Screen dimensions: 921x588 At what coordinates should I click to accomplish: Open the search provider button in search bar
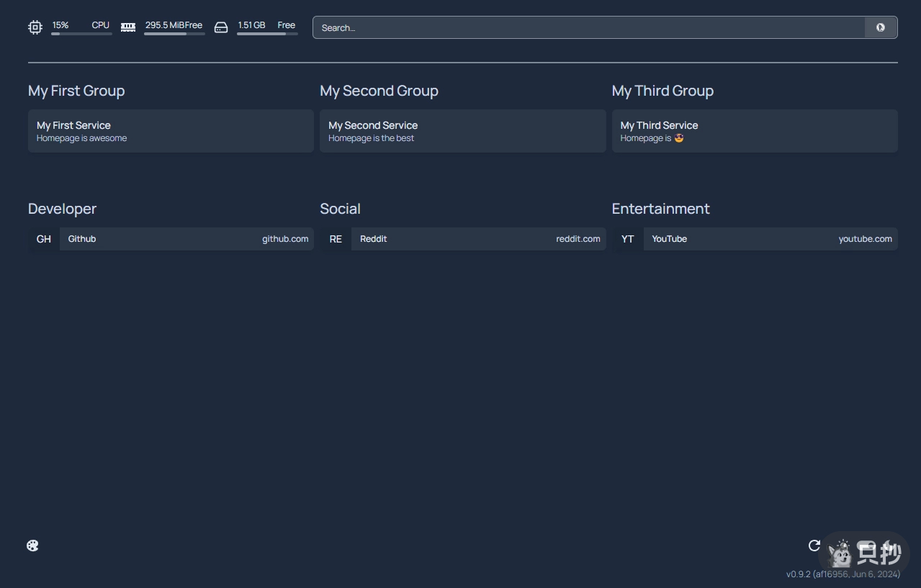[x=880, y=27]
